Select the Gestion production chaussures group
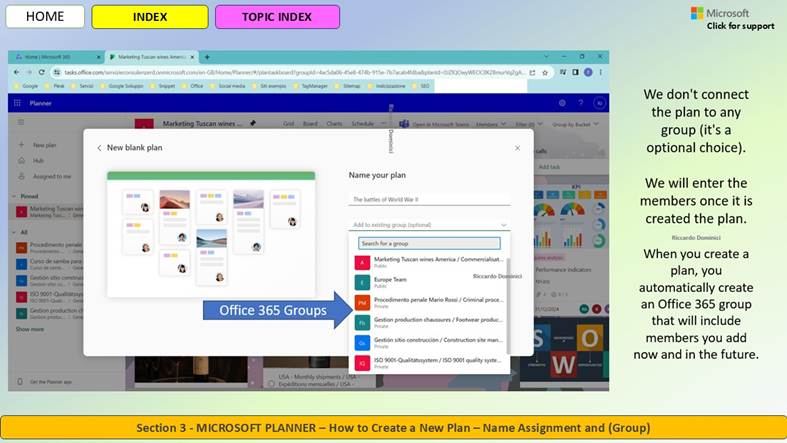The width and height of the screenshot is (787, 443). coord(429,323)
